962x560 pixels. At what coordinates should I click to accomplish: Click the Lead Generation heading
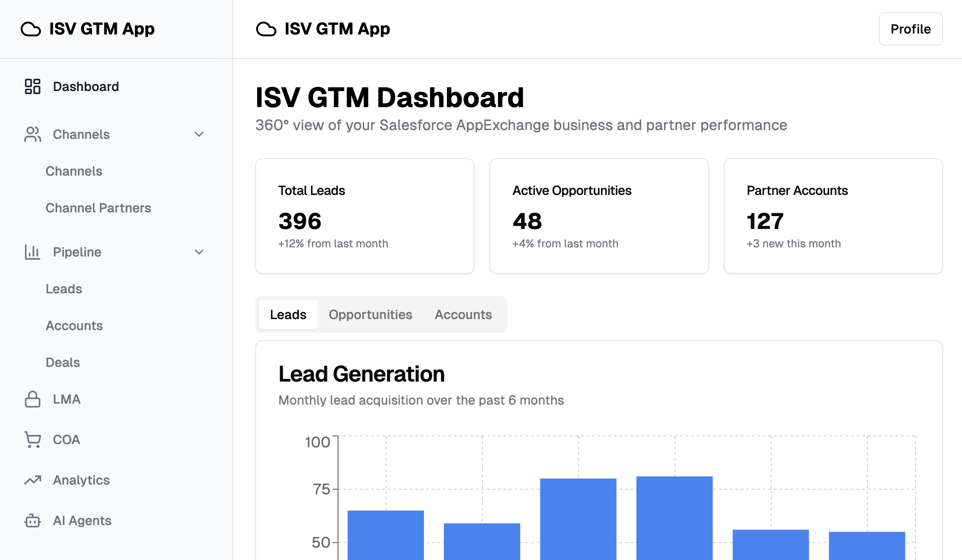pos(362,374)
